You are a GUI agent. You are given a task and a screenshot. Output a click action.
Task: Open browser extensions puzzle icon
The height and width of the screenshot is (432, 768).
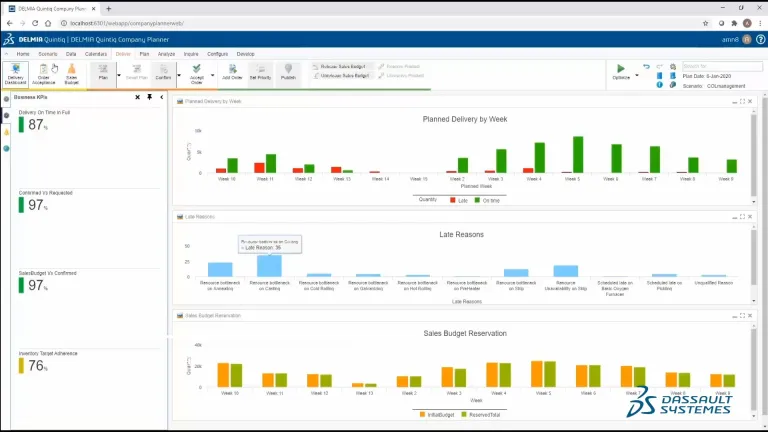(734, 23)
